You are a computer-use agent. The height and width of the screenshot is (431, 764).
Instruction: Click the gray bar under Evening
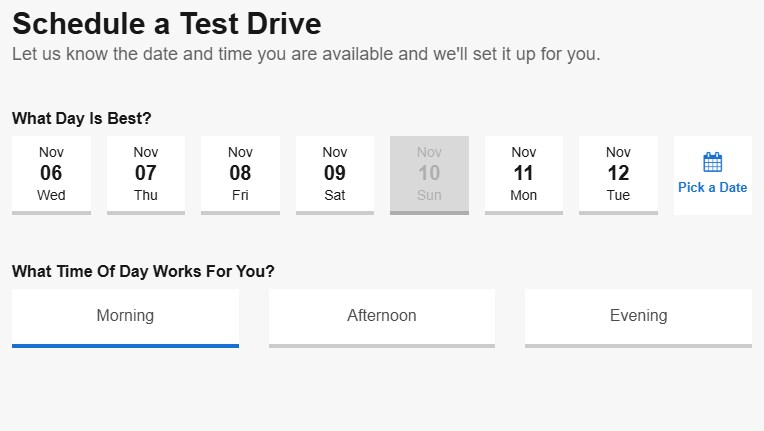click(638, 345)
